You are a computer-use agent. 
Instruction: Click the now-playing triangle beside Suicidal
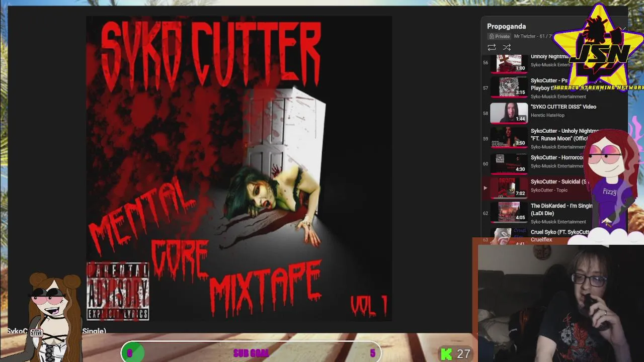485,188
